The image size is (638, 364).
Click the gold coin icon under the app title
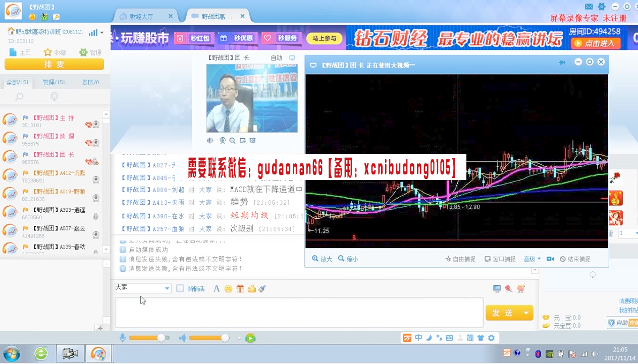pyautogui.click(x=32, y=17)
